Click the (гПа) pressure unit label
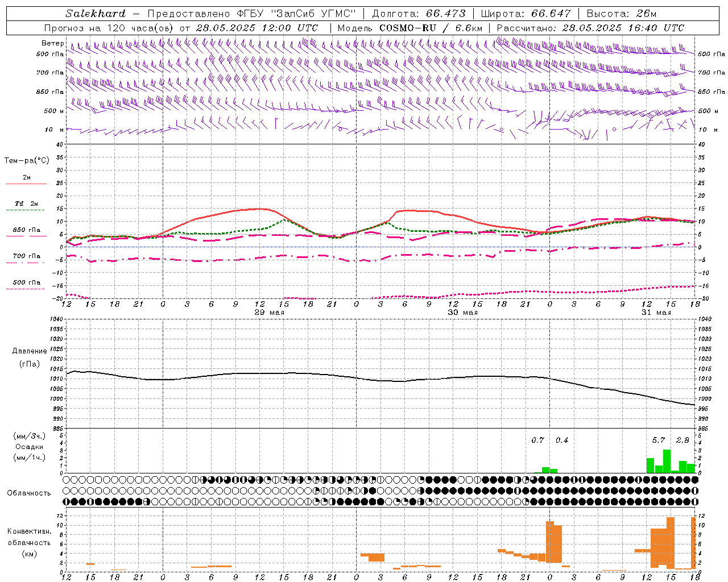Viewport: 728px width, 582px height. coord(30,364)
